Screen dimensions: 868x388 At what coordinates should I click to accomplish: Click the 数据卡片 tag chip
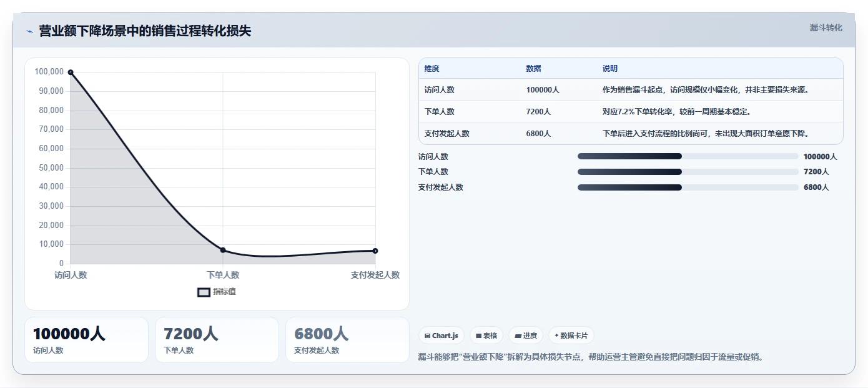click(x=571, y=336)
